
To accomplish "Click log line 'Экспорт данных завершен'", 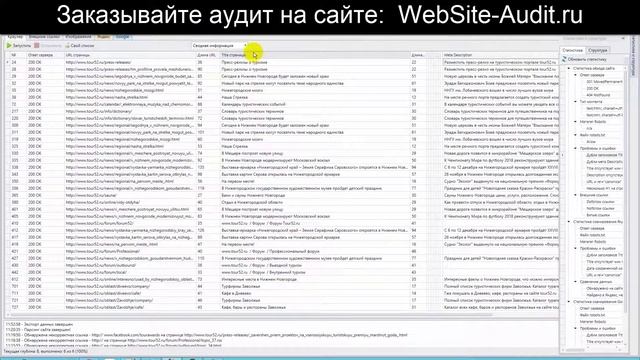I will click(39, 324).
